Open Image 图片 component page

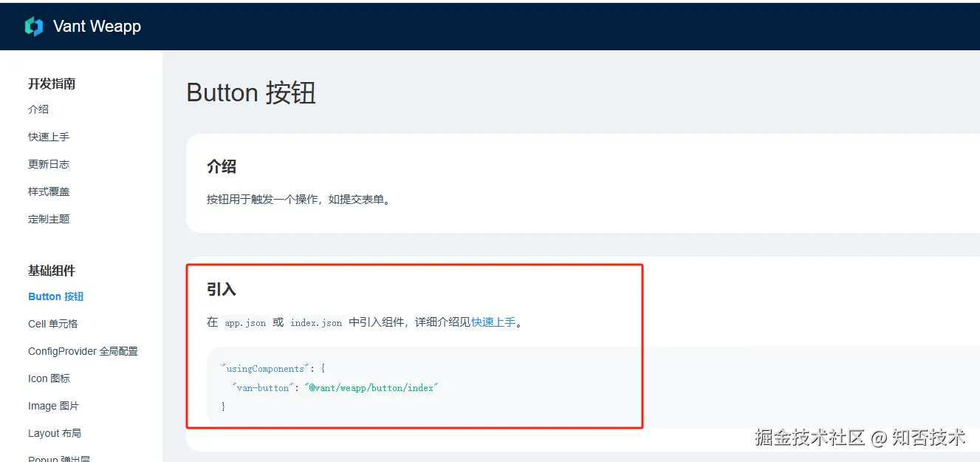53,406
